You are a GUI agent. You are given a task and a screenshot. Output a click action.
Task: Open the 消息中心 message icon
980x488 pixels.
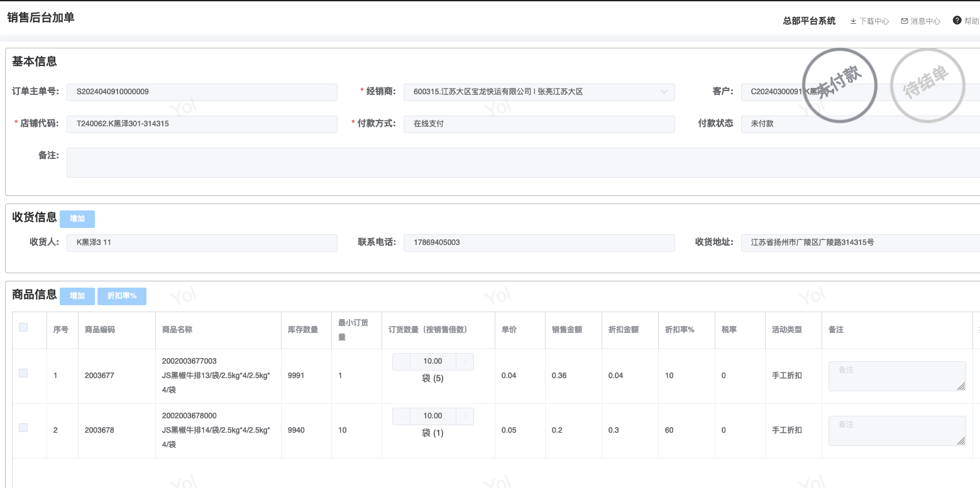click(x=905, y=21)
